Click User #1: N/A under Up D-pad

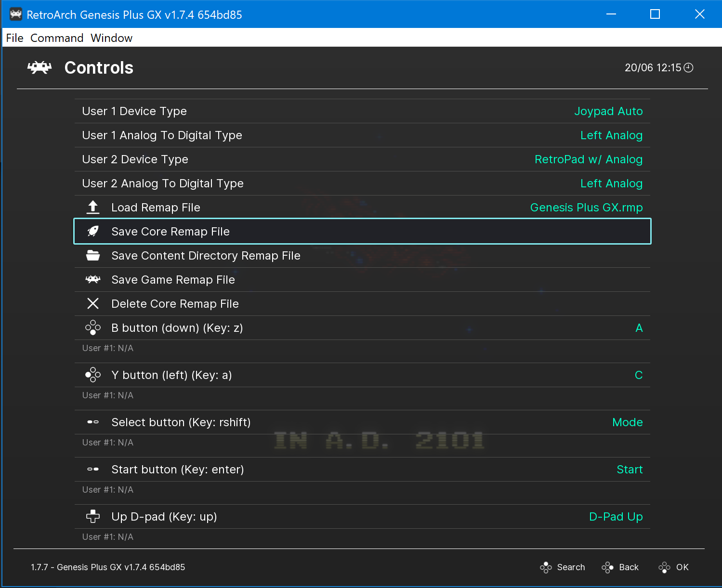pos(108,537)
